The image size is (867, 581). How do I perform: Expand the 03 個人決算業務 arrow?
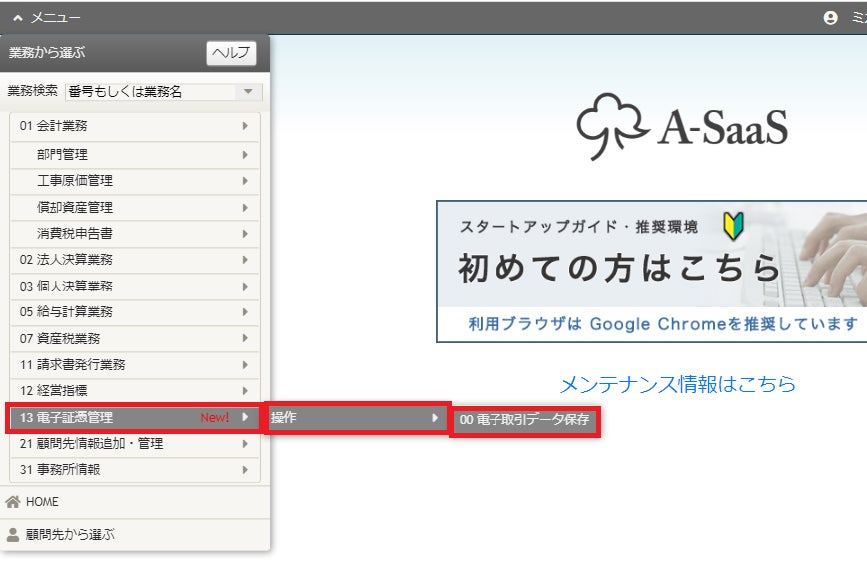tap(245, 286)
